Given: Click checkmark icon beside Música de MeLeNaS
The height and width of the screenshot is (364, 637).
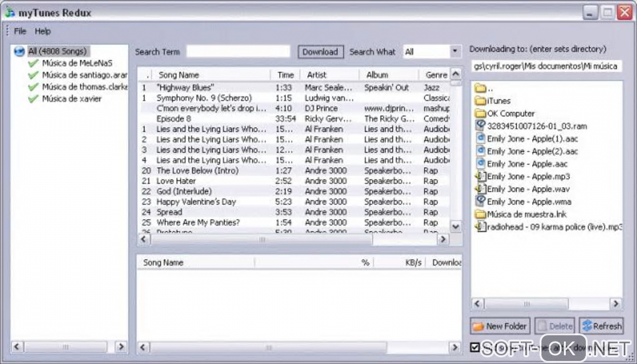Looking at the screenshot, I should click(33, 64).
